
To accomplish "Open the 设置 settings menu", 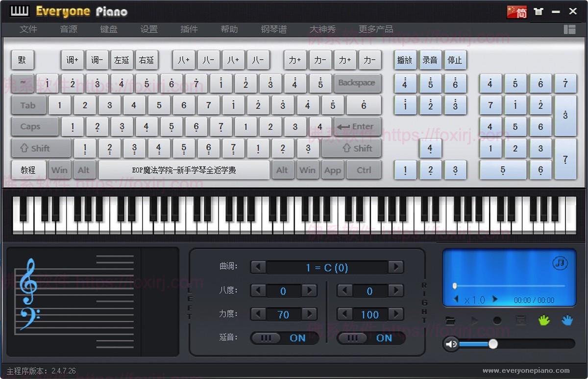I will [x=149, y=29].
